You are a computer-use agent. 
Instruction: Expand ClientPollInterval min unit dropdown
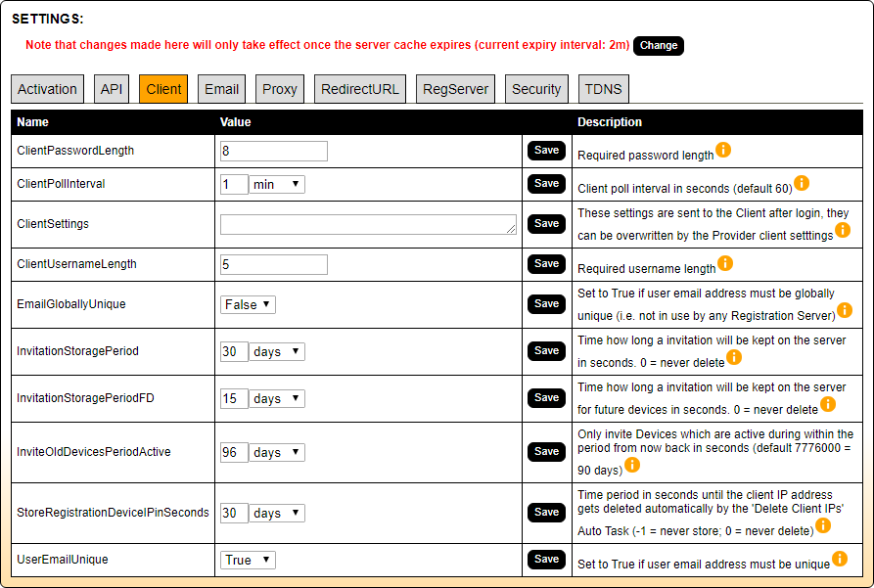278,184
